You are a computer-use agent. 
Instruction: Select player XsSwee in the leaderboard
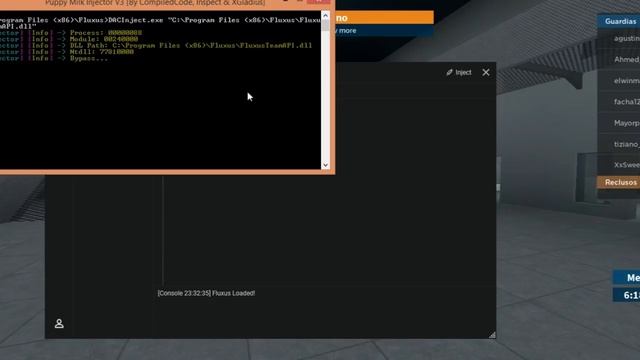[x=620, y=165]
